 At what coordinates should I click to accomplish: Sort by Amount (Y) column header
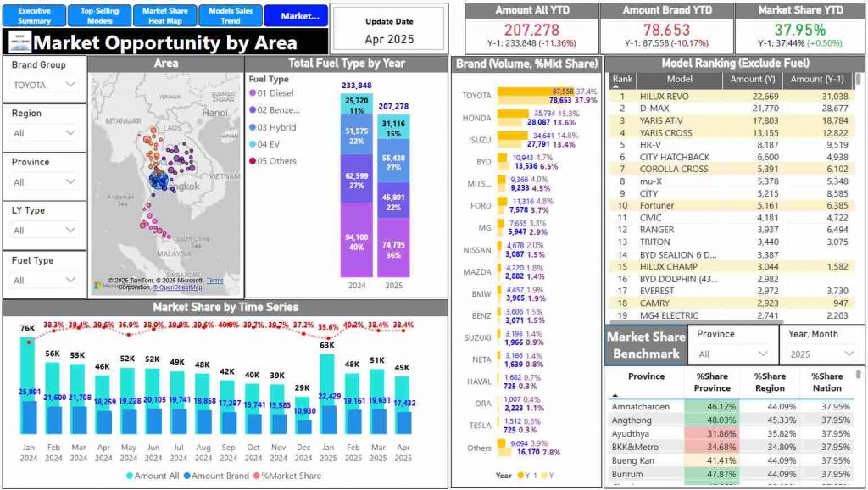(753, 79)
